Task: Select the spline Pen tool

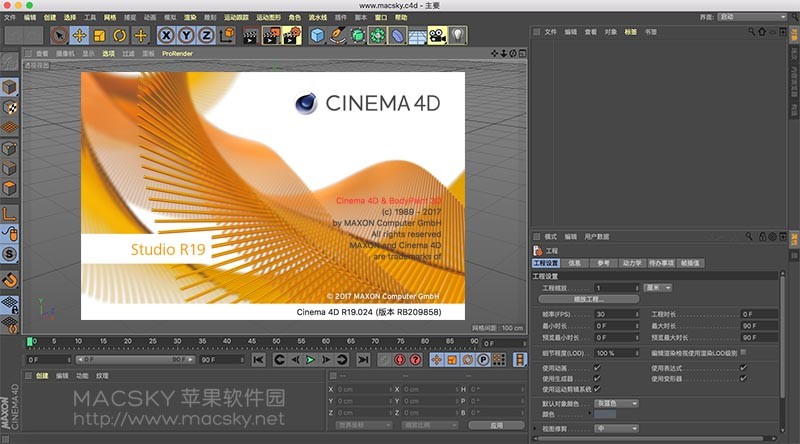Action: [337, 36]
